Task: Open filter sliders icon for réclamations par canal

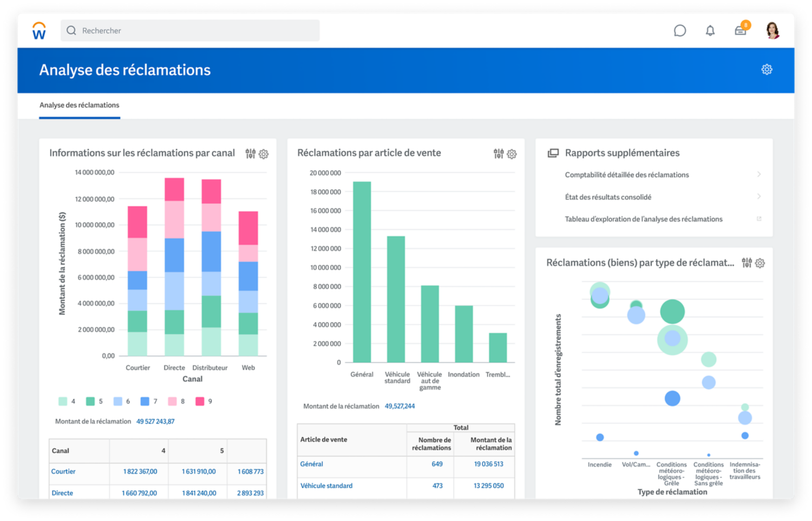Action: 250,154
